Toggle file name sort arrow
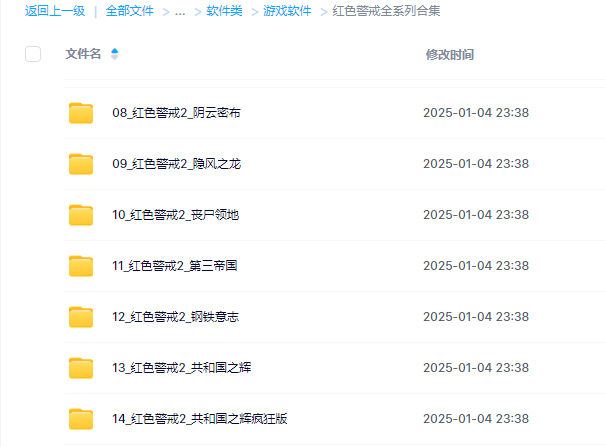This screenshot has height=447, width=605. (115, 54)
